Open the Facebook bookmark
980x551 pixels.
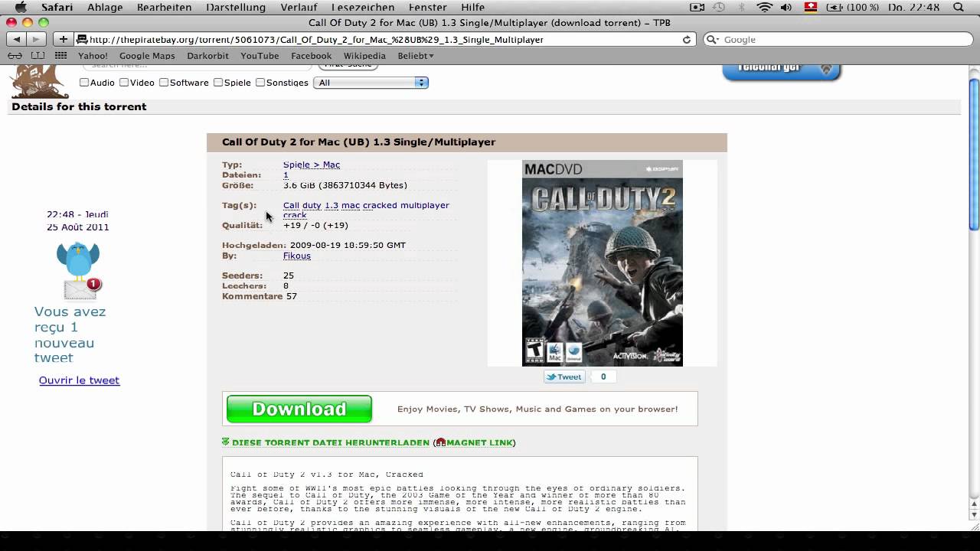pyautogui.click(x=311, y=56)
